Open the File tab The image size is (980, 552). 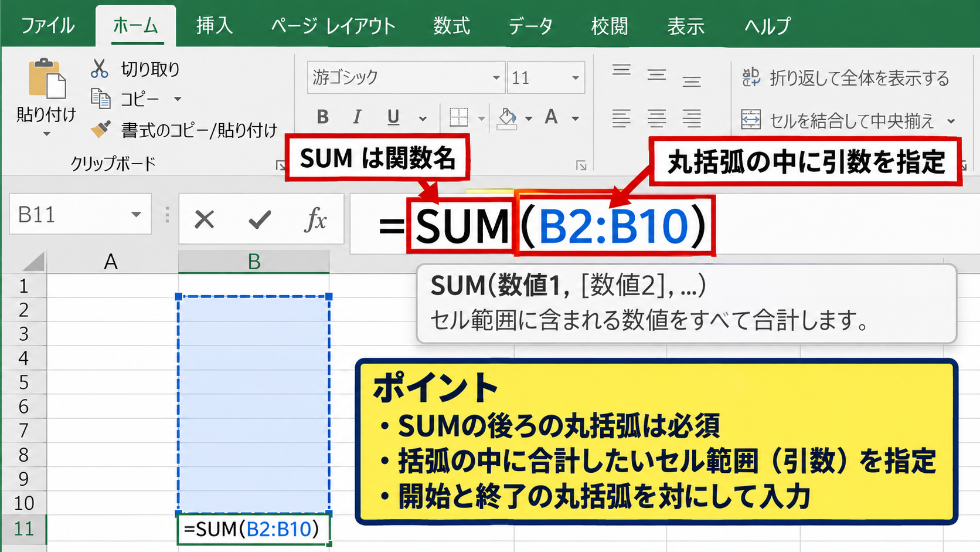coord(48,26)
